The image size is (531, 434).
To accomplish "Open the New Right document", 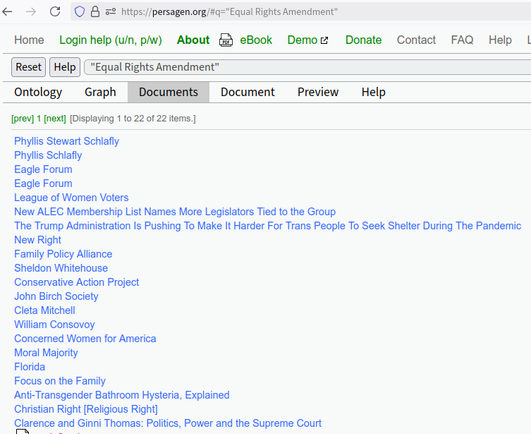I will (x=38, y=240).
